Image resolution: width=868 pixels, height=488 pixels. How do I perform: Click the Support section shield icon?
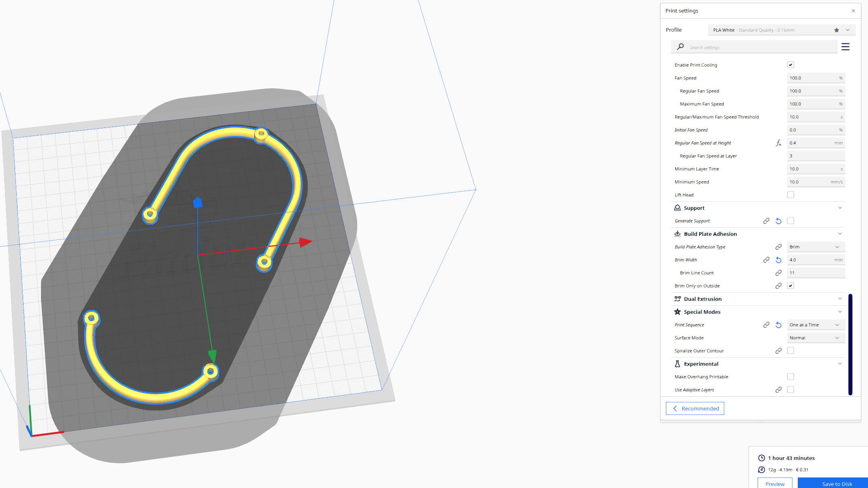point(677,207)
